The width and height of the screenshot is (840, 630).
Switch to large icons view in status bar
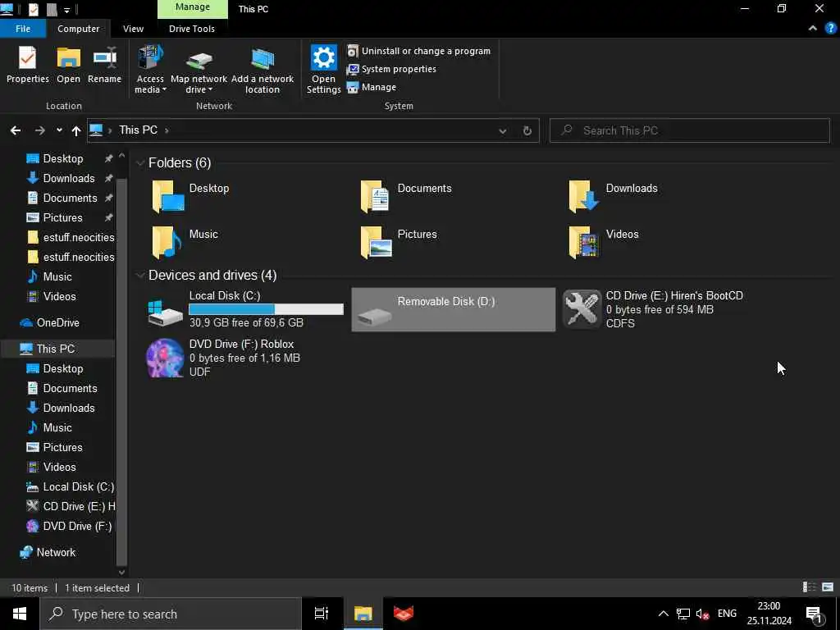click(x=828, y=587)
